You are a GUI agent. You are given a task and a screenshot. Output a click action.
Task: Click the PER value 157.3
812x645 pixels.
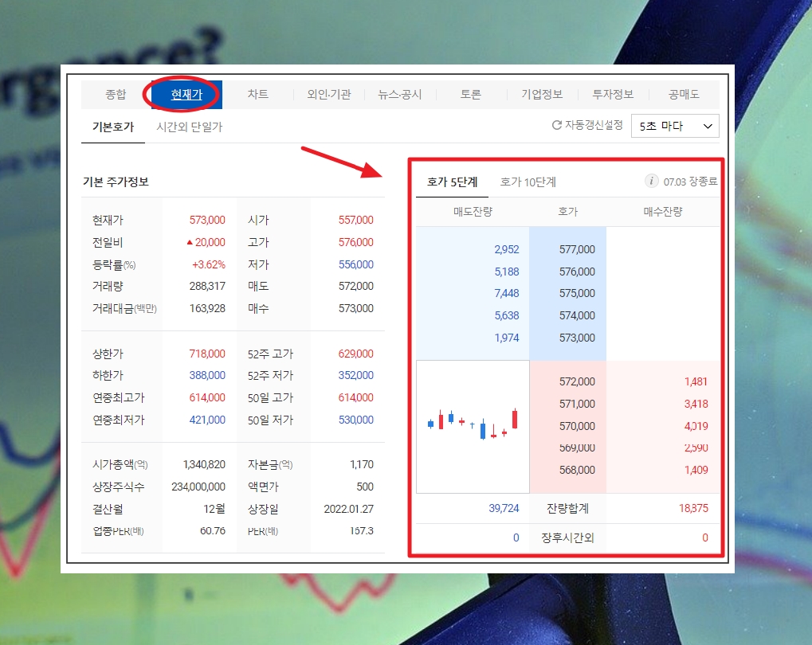(x=362, y=530)
